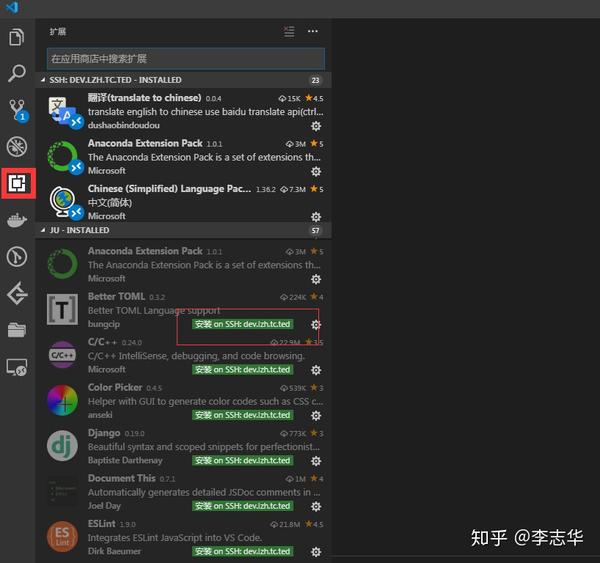Click publisher name bungcip
The width and height of the screenshot is (600, 563).
click(x=104, y=324)
